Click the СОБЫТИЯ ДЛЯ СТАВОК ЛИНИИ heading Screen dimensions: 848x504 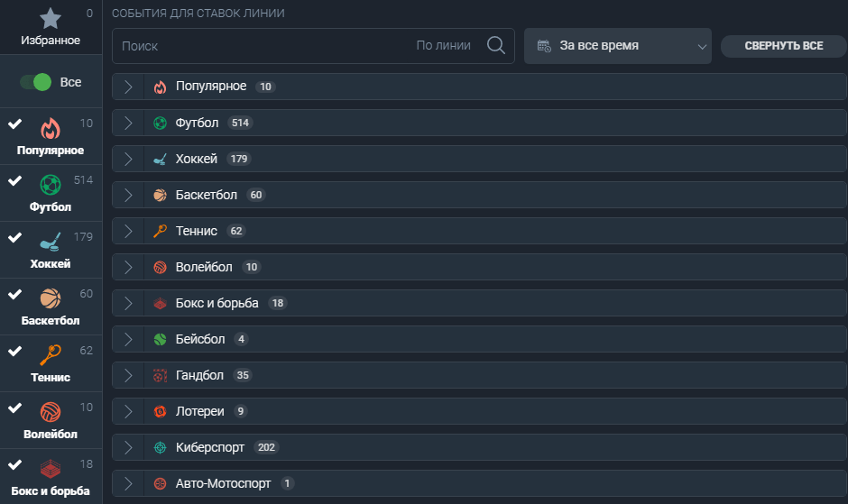(x=198, y=13)
